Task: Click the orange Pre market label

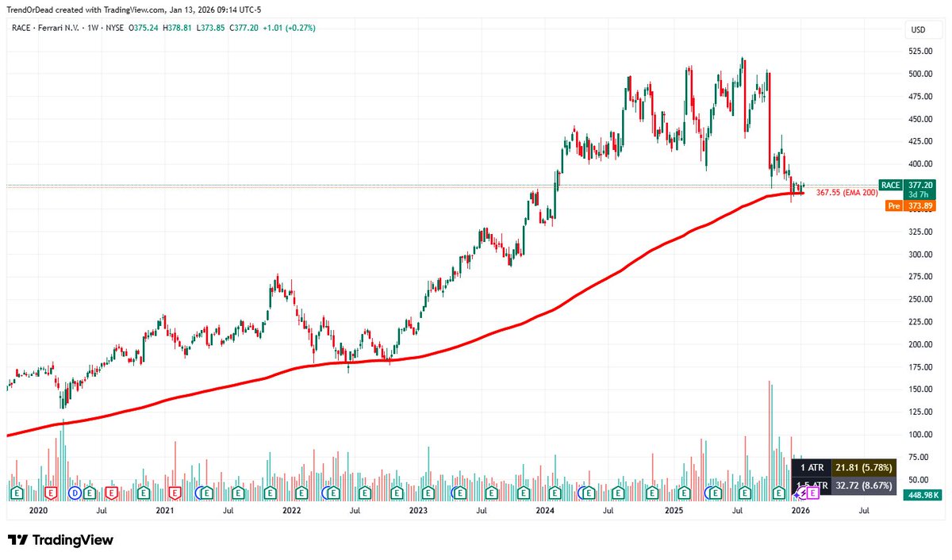Action: click(892, 205)
